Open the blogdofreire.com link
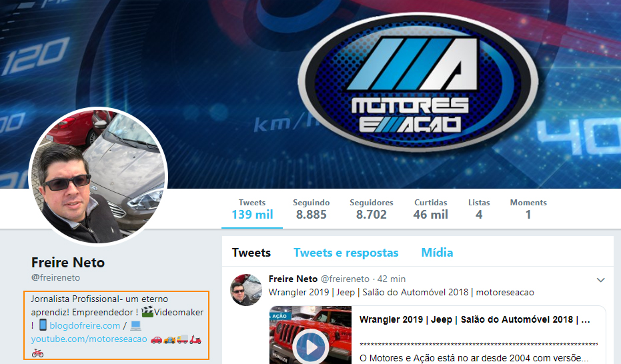Screen dimensions: 621x364 [85, 325]
